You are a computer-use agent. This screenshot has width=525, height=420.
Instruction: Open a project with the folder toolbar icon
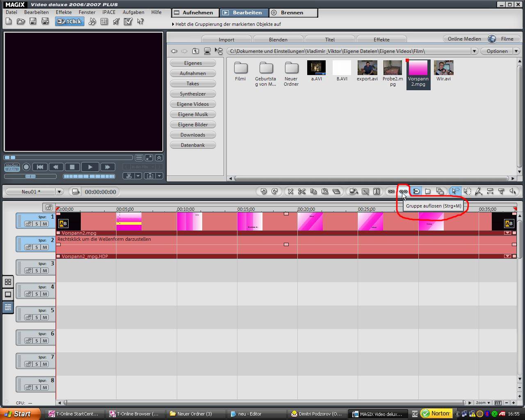pos(21,21)
